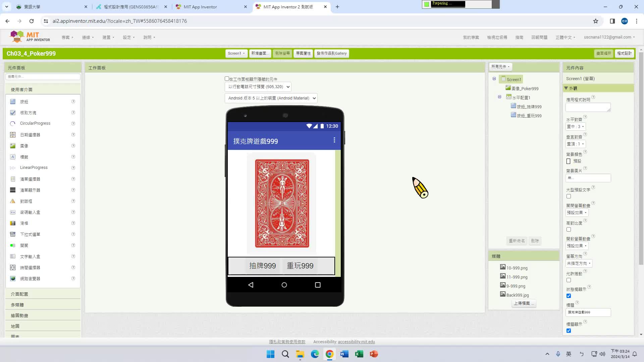Click the search components input field
The height and width of the screenshot is (362, 644).
click(43, 77)
